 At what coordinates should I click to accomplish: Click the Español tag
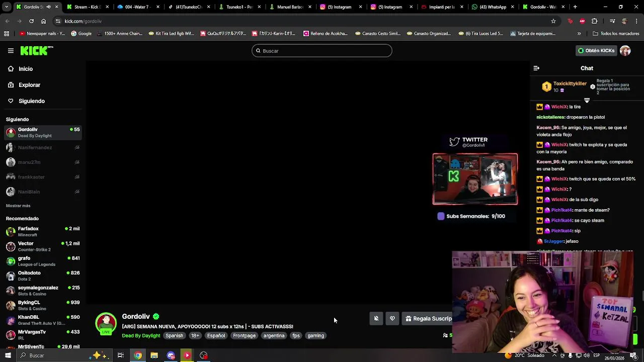pos(216,336)
